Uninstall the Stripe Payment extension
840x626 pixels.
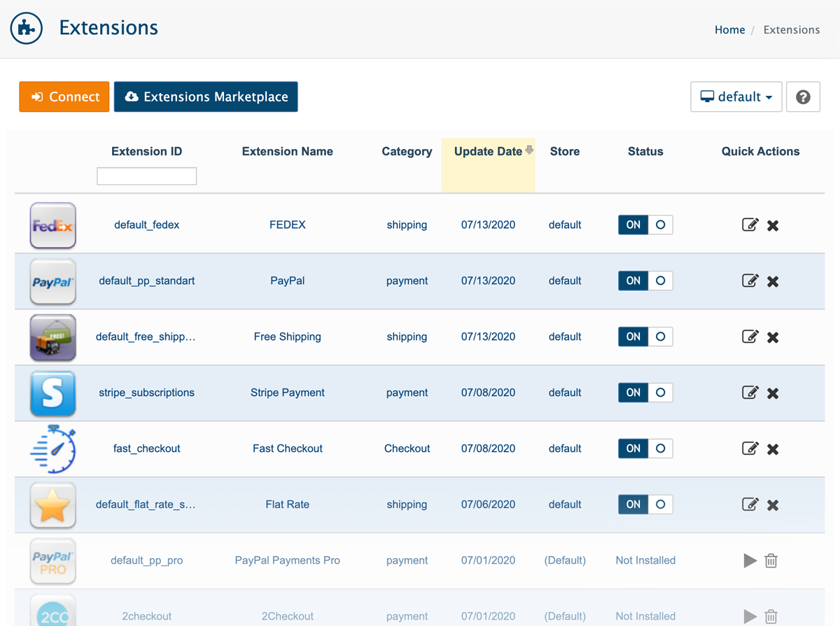click(773, 393)
